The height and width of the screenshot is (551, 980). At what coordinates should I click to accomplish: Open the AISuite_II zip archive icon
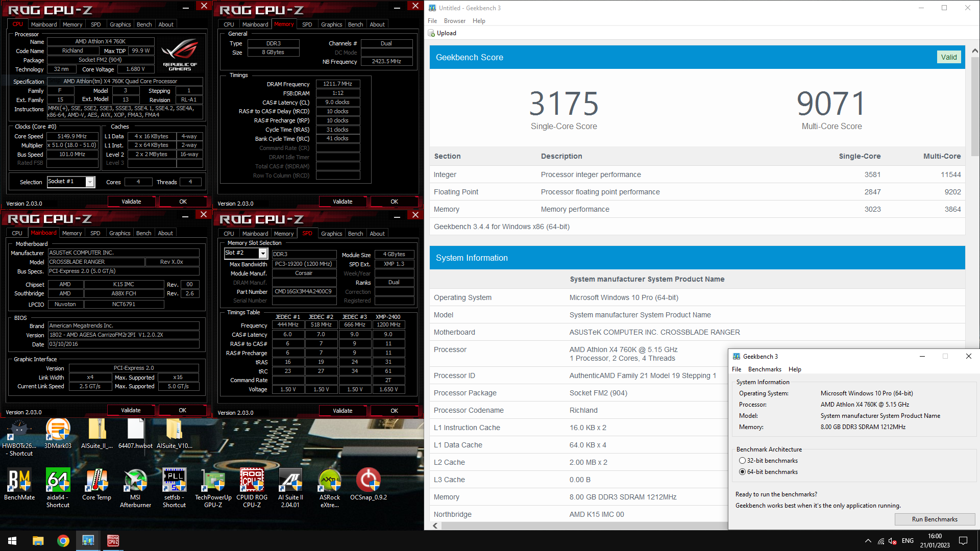point(97,434)
